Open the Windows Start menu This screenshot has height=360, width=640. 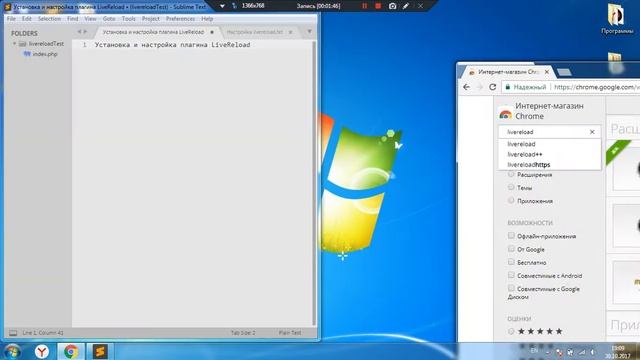[12, 351]
